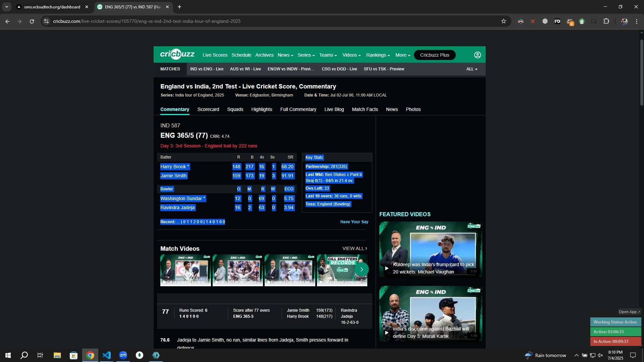Expand the Videos dropdown menu
Screen dimensions: 644x362
tap(351, 55)
